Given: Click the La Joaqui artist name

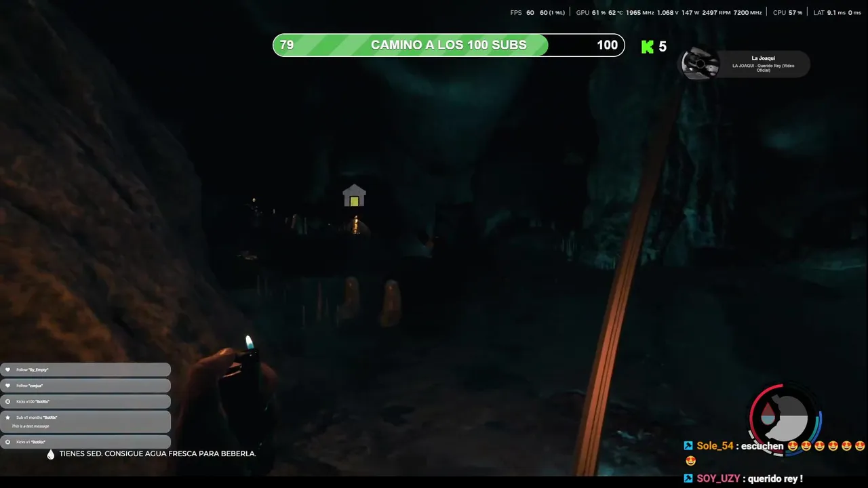Looking at the screenshot, I should coord(763,58).
